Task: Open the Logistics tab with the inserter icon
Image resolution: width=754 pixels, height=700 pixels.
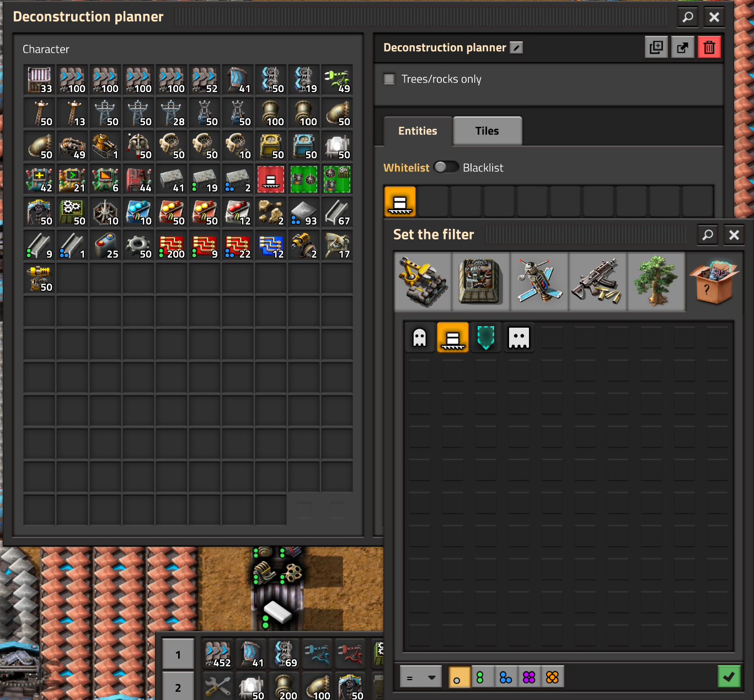Action: (x=423, y=282)
